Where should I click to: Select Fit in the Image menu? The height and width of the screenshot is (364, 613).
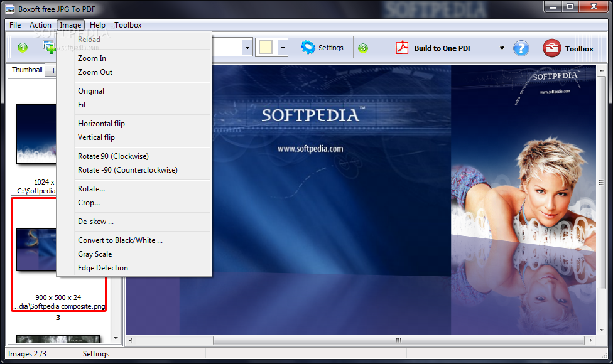pyautogui.click(x=134, y=105)
